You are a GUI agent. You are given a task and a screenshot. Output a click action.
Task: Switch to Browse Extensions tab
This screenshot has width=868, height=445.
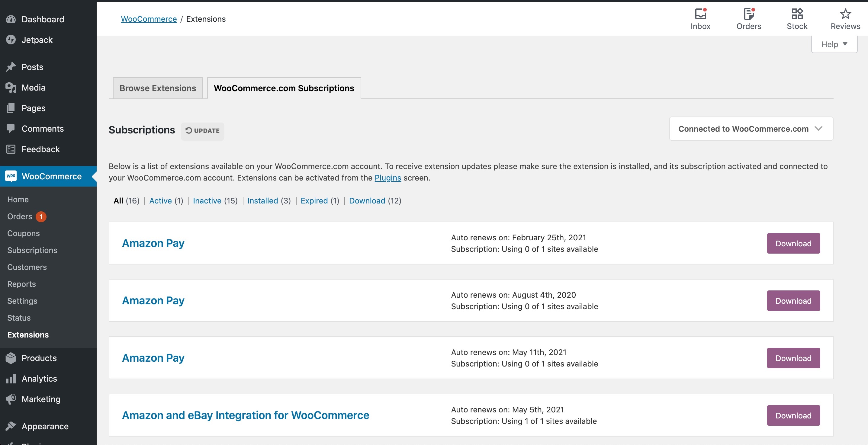point(158,88)
